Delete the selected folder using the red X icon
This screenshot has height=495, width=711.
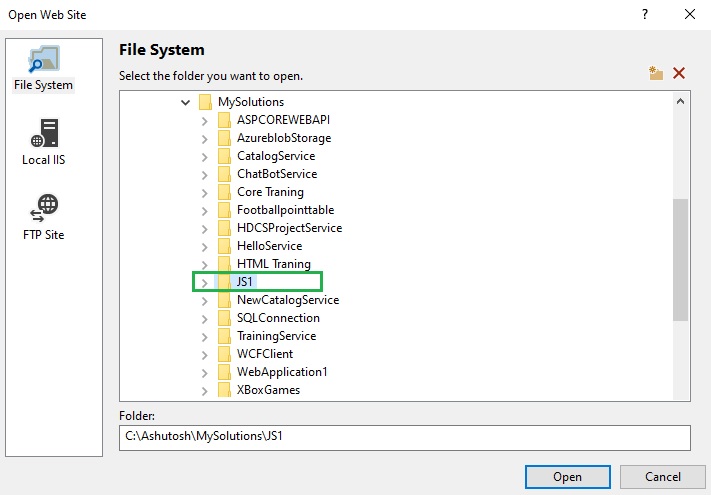(x=679, y=73)
